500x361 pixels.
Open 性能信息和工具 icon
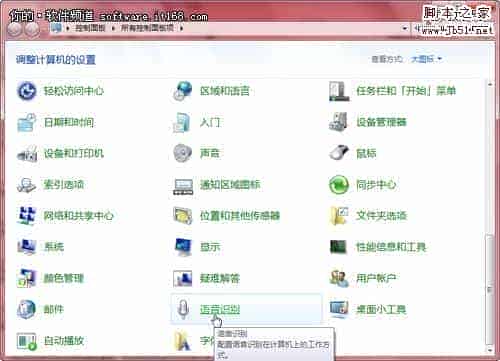[338, 247]
